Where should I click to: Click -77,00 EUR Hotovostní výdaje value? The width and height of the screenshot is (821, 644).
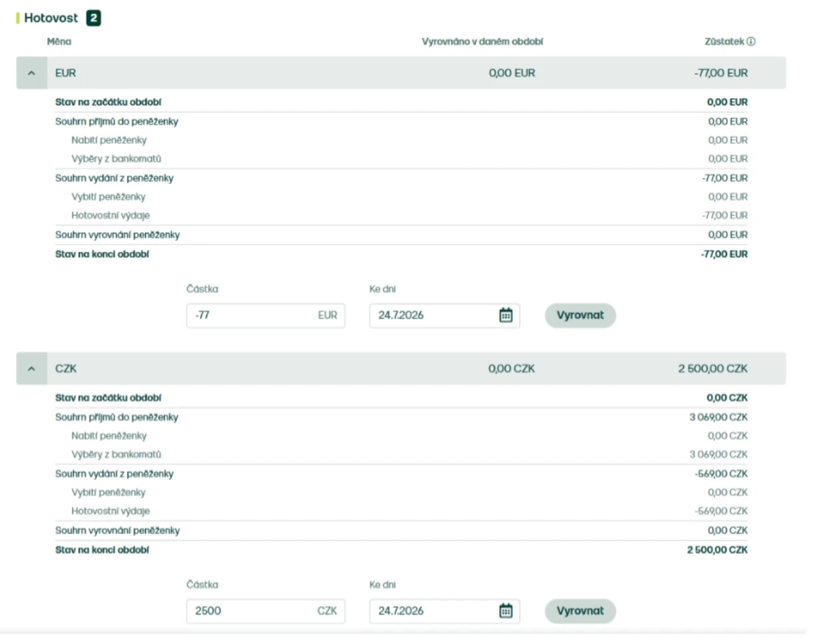[x=725, y=215]
